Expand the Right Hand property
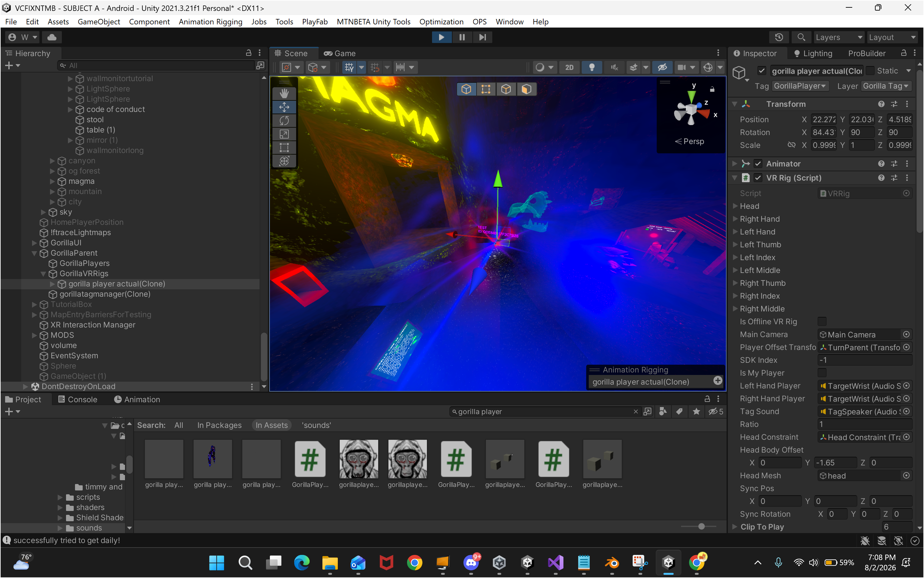 pos(735,219)
